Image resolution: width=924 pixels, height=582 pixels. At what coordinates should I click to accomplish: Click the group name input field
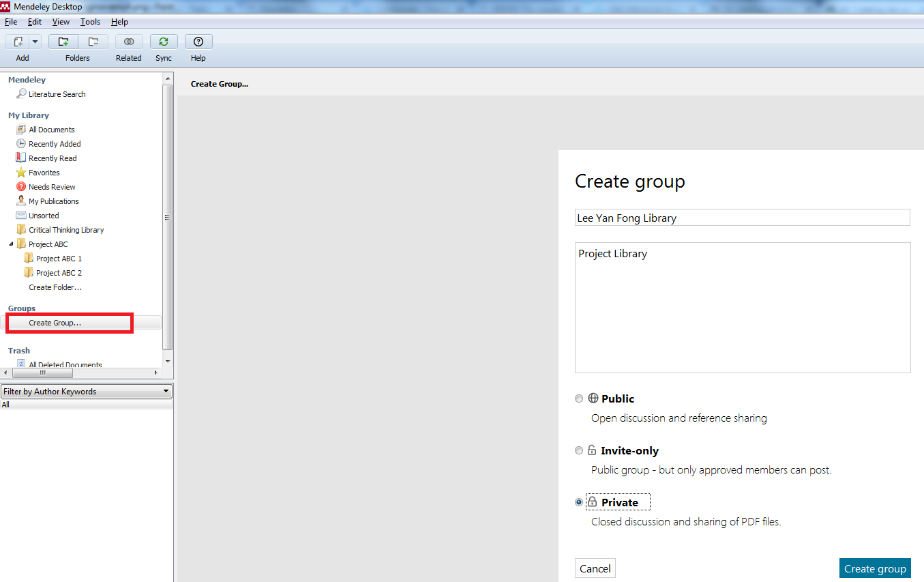click(x=743, y=218)
